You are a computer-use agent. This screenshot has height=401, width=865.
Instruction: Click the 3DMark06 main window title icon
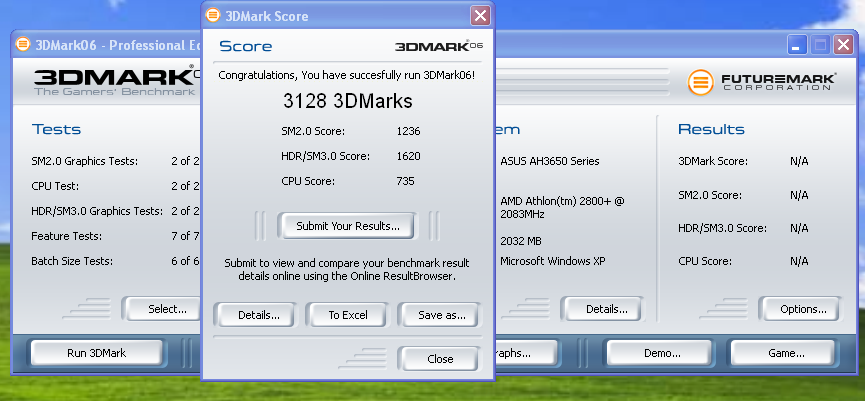(x=23, y=45)
